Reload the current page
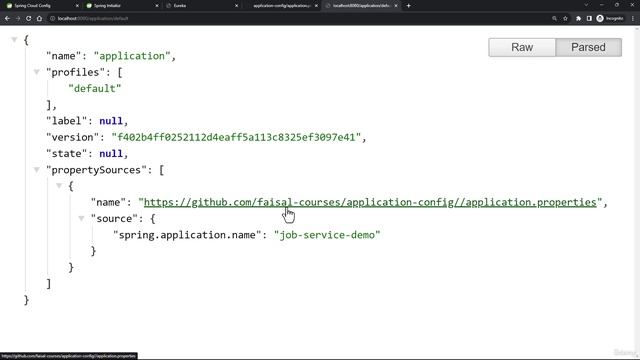The height and width of the screenshot is (360, 640). tap(29, 18)
